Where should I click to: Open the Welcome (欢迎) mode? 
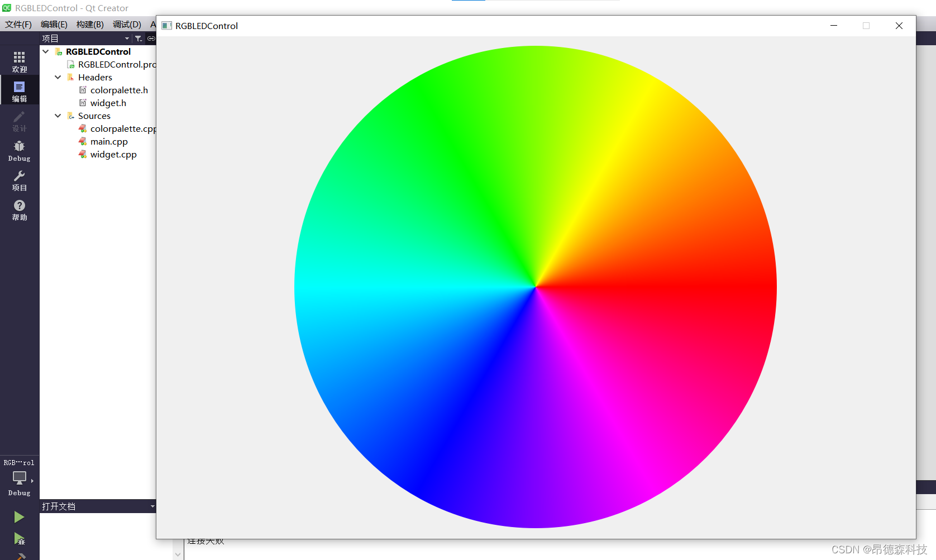[x=20, y=61]
